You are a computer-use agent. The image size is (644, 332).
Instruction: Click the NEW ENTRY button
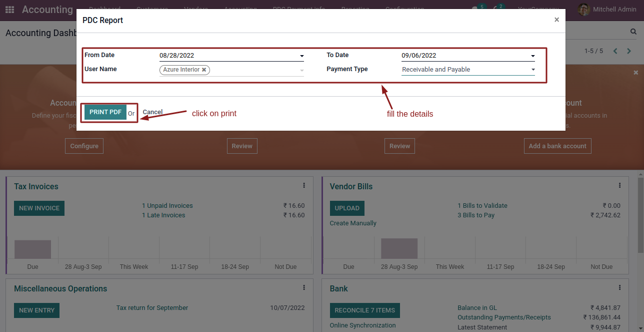click(x=36, y=310)
